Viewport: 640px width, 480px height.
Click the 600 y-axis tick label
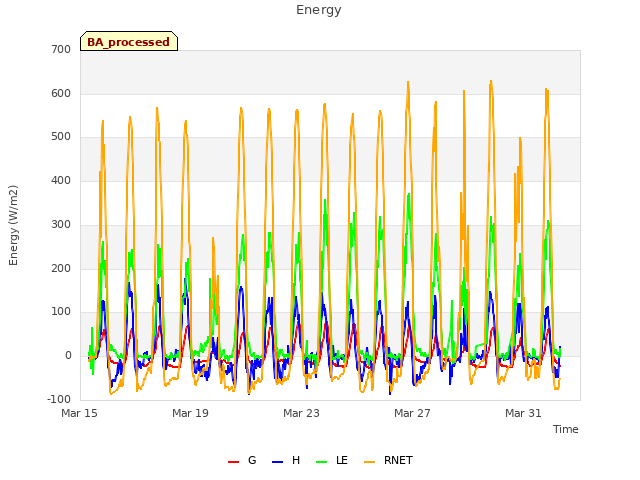pos(61,93)
